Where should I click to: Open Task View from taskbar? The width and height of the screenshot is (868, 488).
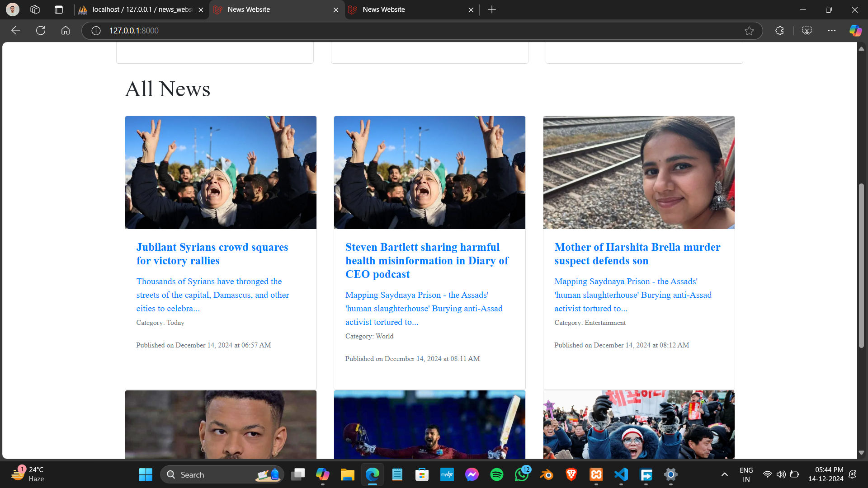[x=298, y=474]
